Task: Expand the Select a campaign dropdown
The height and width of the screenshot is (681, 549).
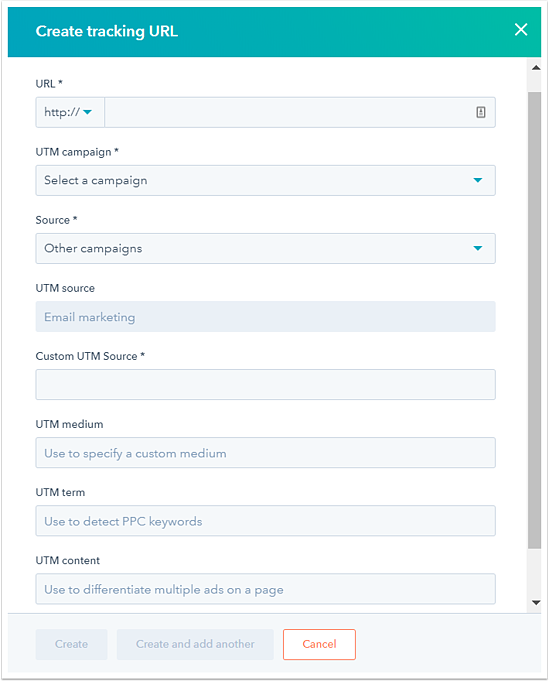Action: [265, 180]
